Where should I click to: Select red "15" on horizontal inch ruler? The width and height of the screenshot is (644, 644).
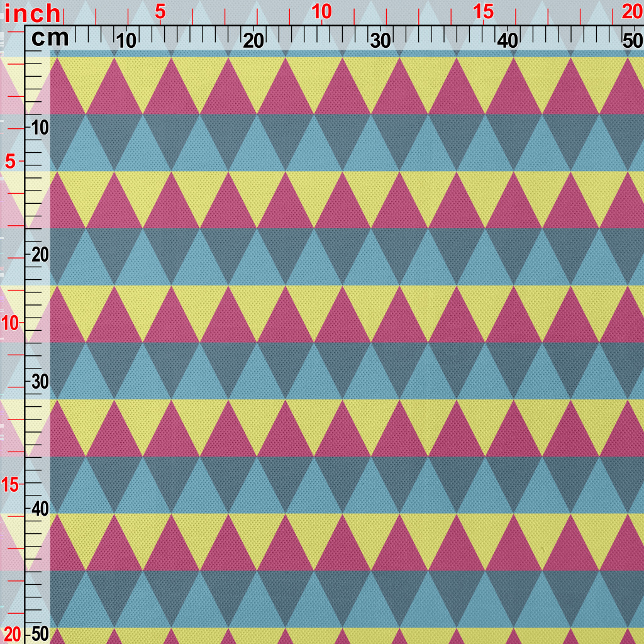tap(483, 13)
